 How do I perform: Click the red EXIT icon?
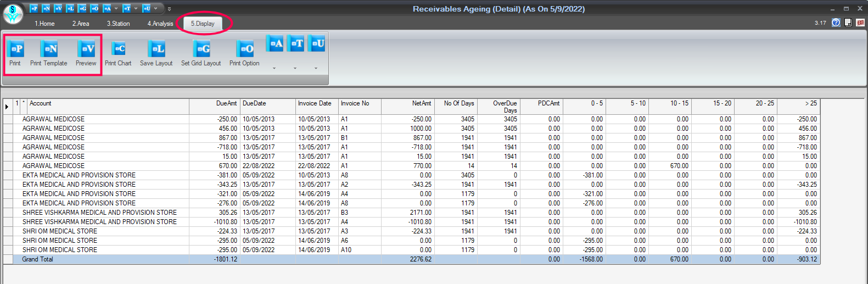(860, 23)
